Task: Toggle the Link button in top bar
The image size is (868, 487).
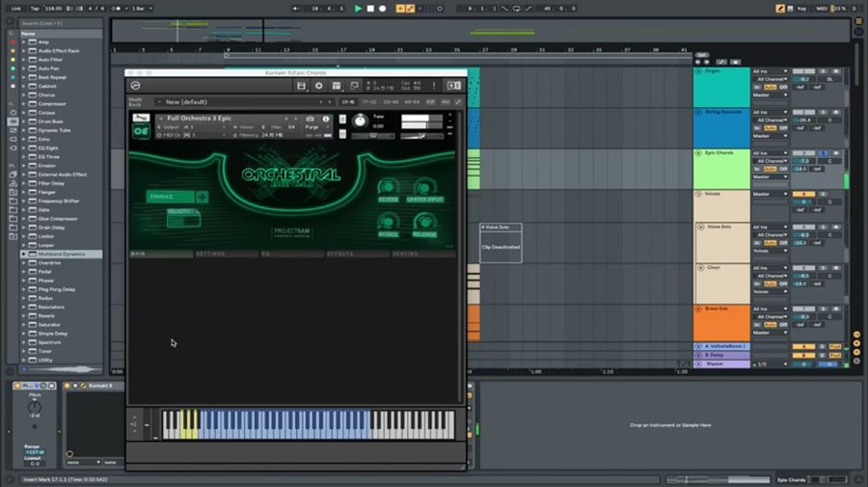Action: 15,8
